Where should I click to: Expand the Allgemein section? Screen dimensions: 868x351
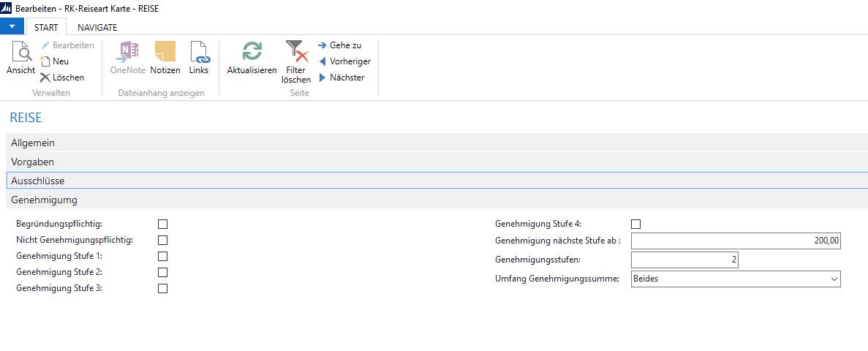pyautogui.click(x=33, y=143)
